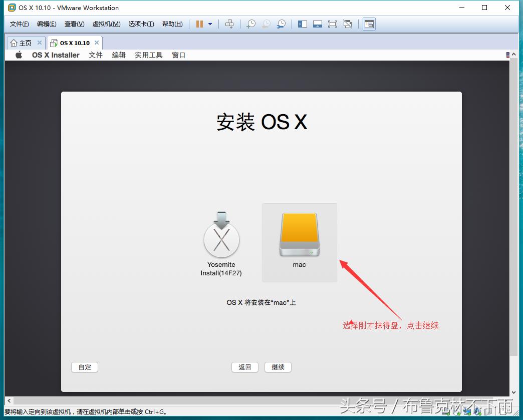Enter full screen mode
This screenshot has height=420, width=523.
coord(332,24)
